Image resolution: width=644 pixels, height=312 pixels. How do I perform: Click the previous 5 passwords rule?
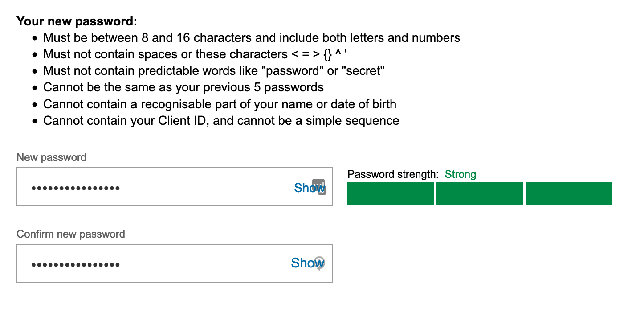[x=183, y=87]
